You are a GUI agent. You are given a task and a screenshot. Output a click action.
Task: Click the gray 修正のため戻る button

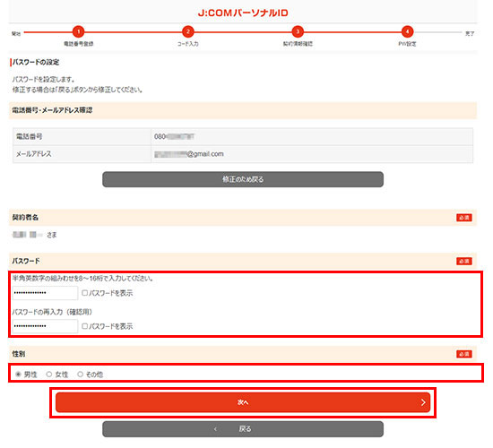[x=243, y=179]
